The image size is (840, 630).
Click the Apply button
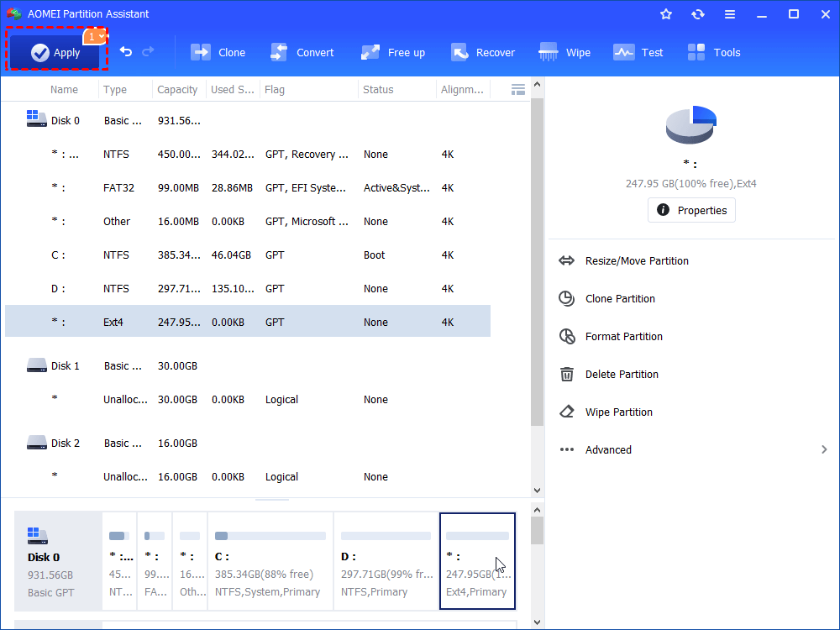pyautogui.click(x=55, y=52)
